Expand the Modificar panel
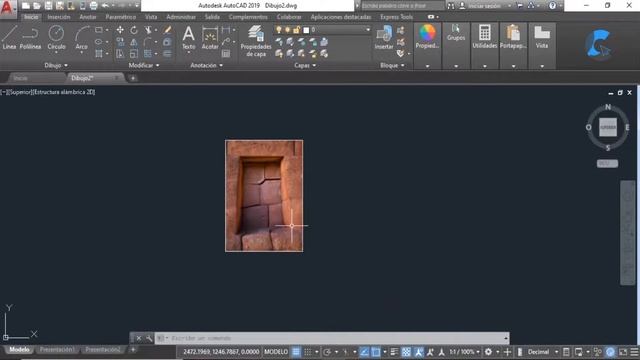 (x=144, y=65)
